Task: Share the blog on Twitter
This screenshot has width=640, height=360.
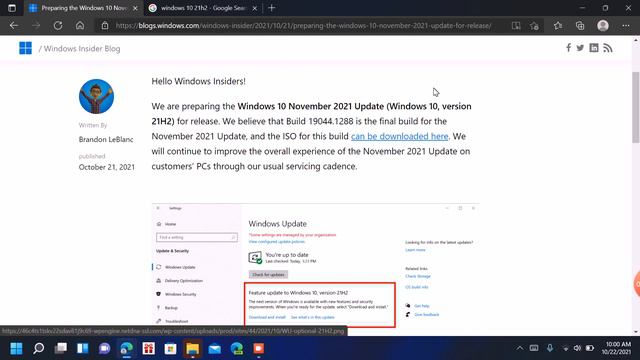Action: click(580, 48)
